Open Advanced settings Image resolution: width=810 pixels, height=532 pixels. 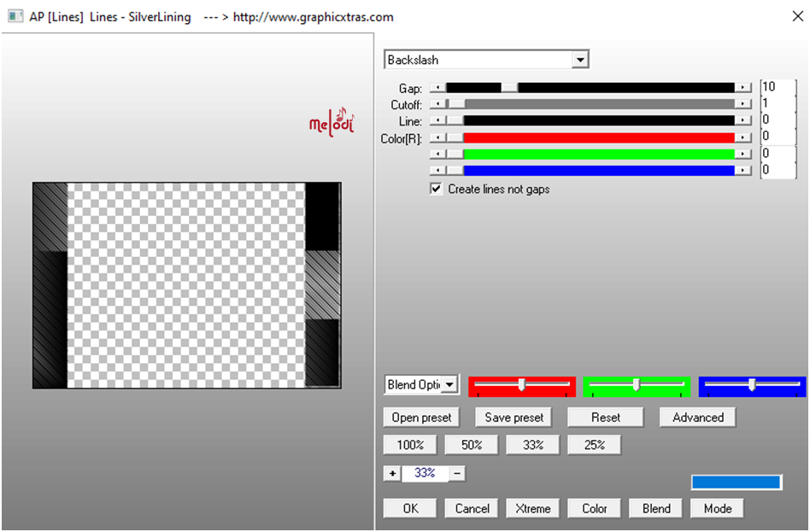click(x=698, y=418)
